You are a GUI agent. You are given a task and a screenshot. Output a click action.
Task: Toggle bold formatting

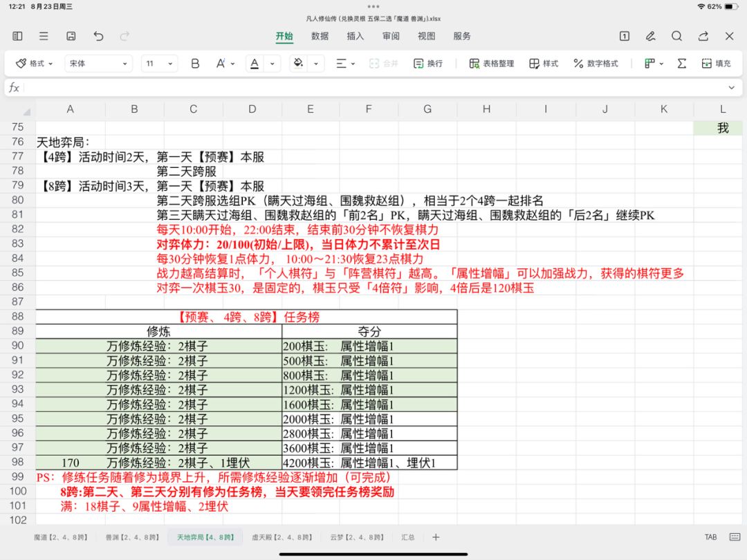coord(195,64)
